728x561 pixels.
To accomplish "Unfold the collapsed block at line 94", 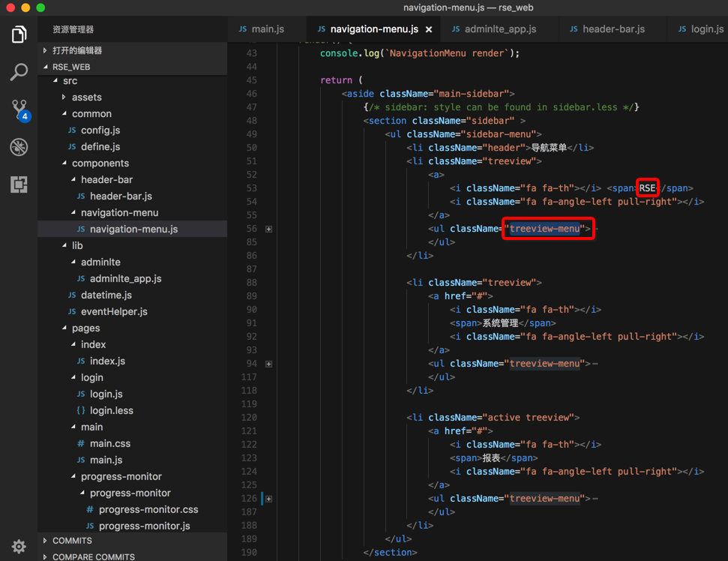I will (268, 364).
